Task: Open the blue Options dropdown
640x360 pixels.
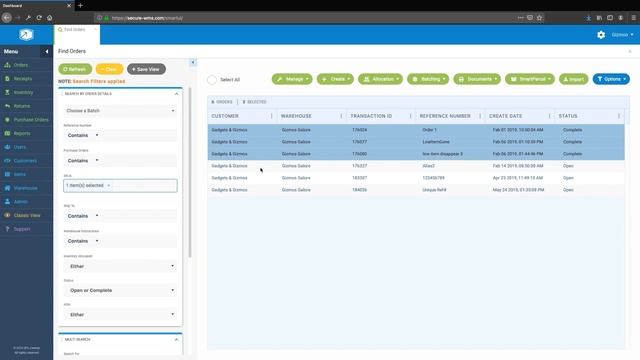Action: click(611, 79)
